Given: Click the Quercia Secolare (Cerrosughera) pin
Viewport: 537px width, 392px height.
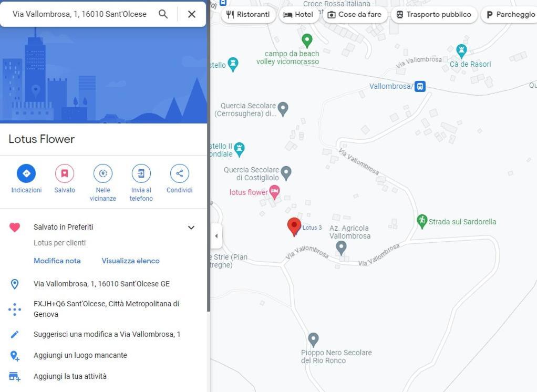Looking at the screenshot, I should [x=283, y=109].
